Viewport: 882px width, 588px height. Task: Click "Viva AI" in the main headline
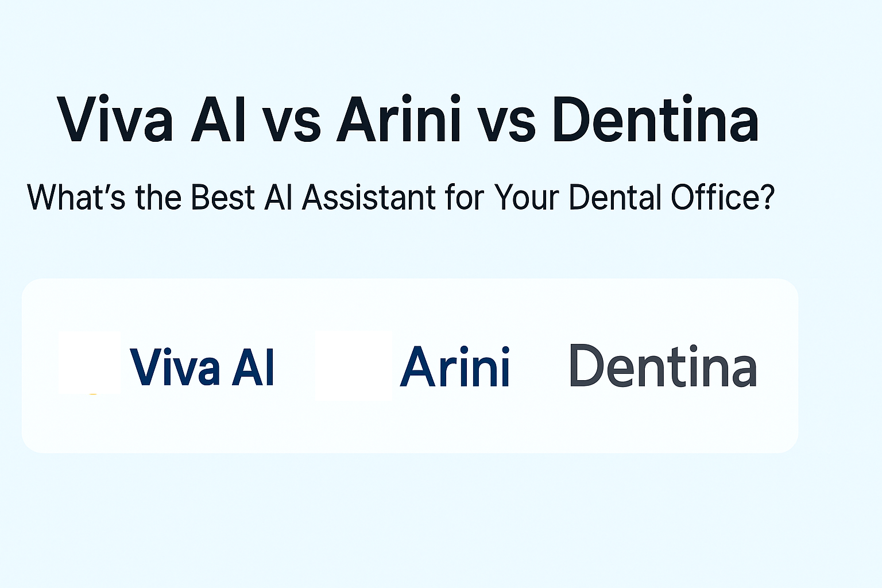click(x=152, y=121)
